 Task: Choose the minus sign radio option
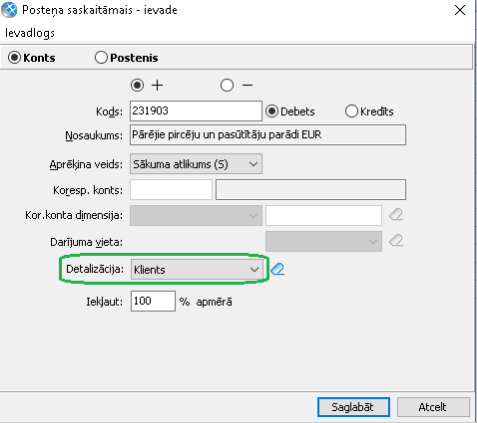coord(227,85)
